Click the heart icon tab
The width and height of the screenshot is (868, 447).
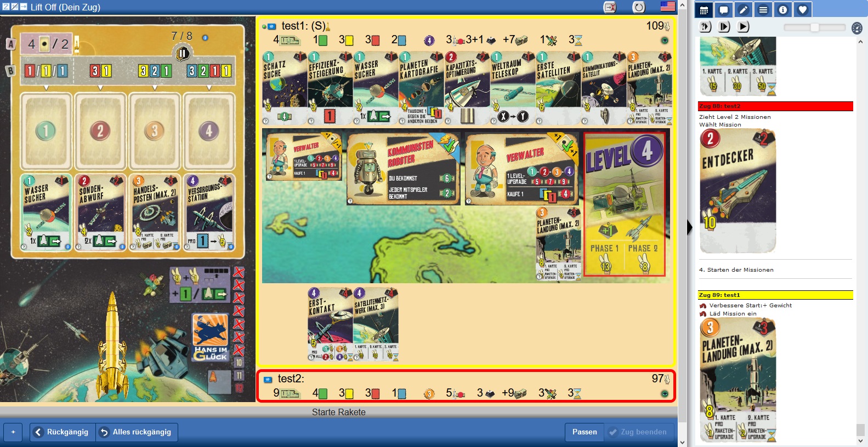coord(803,10)
